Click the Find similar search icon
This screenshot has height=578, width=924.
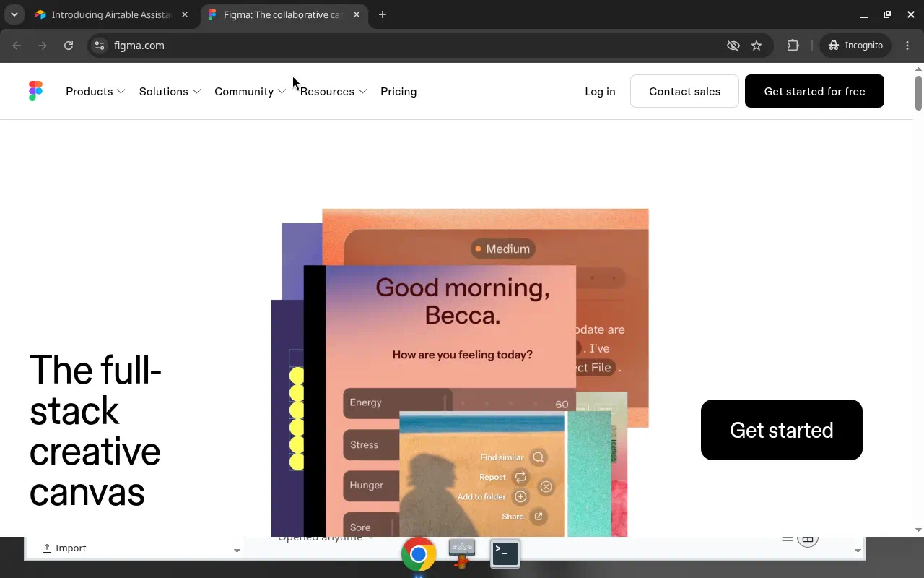[539, 457]
